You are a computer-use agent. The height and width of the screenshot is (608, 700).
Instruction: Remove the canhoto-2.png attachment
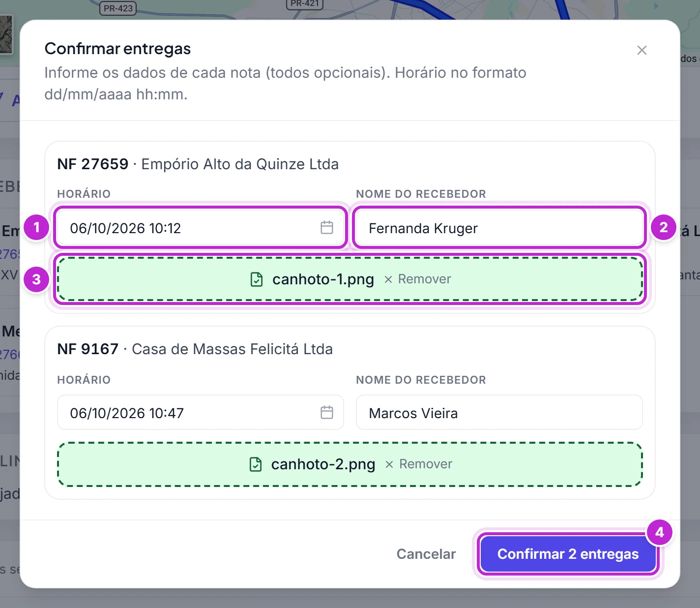pos(418,464)
